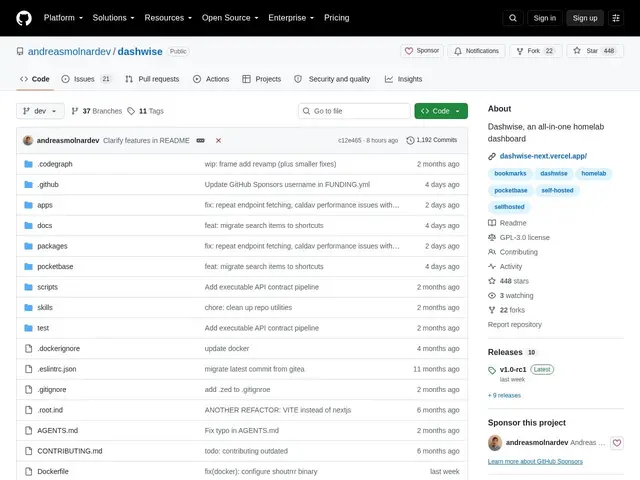Open the .codegraph folder

click(x=55, y=164)
